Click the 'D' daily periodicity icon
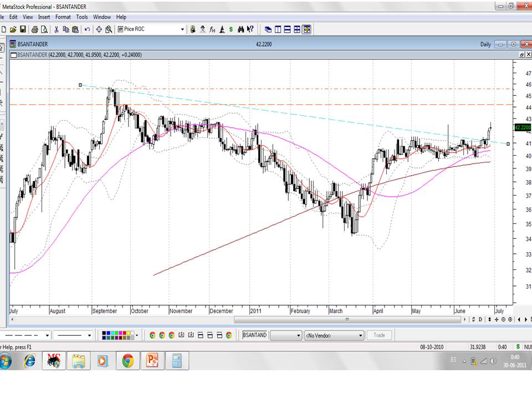Image resolution: width=532 pixels, height=399 pixels. pos(480,319)
